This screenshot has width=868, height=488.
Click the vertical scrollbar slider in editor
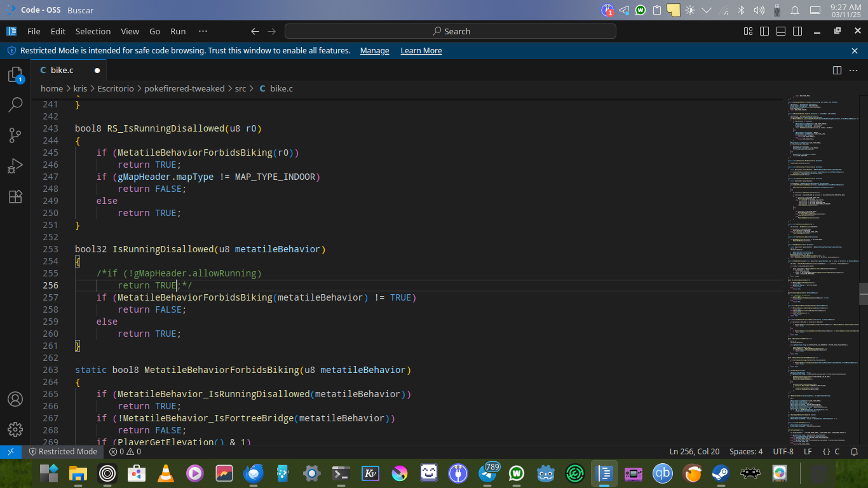point(864,294)
